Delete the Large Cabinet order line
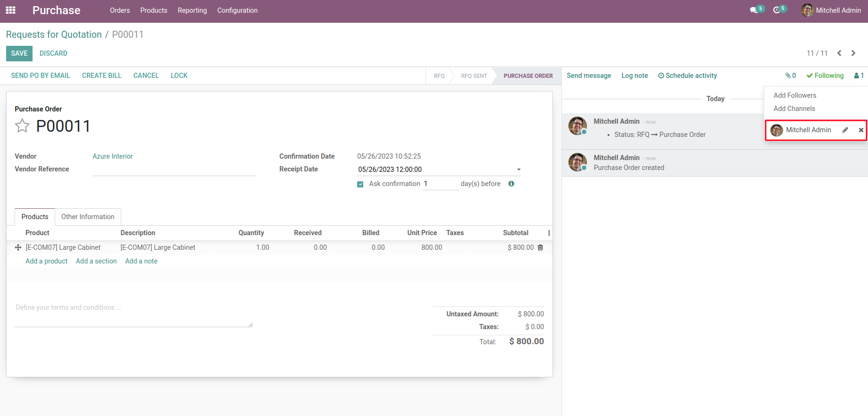 (541, 247)
